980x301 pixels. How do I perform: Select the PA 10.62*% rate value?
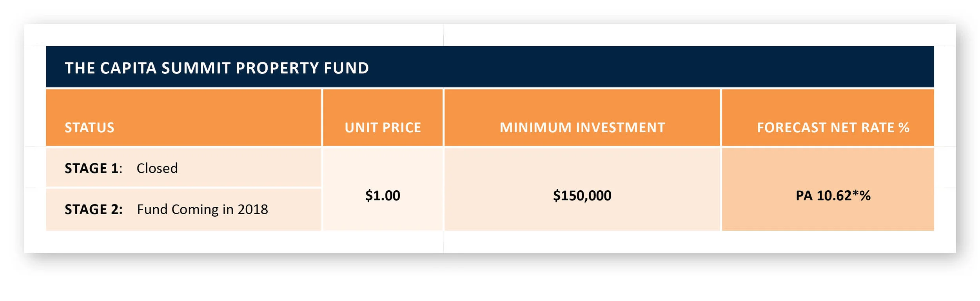833,195
